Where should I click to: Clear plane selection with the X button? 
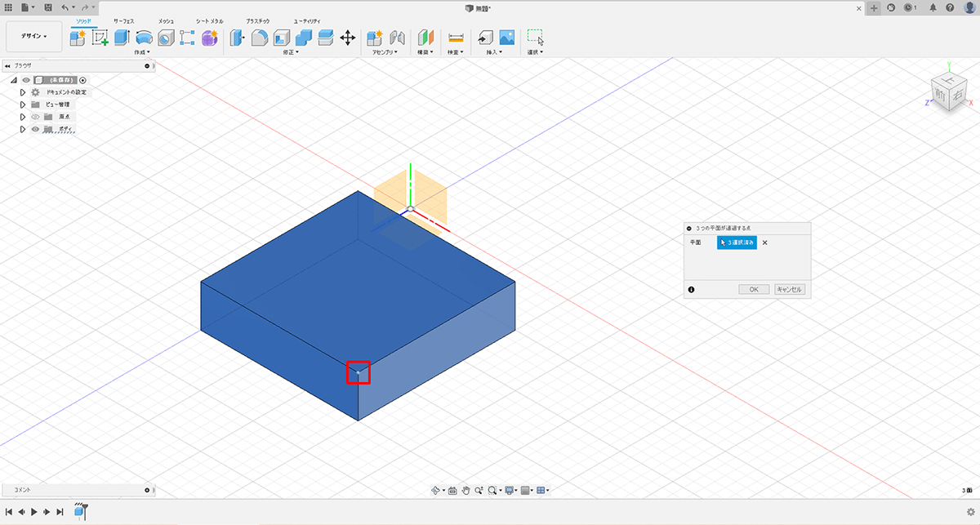(764, 242)
